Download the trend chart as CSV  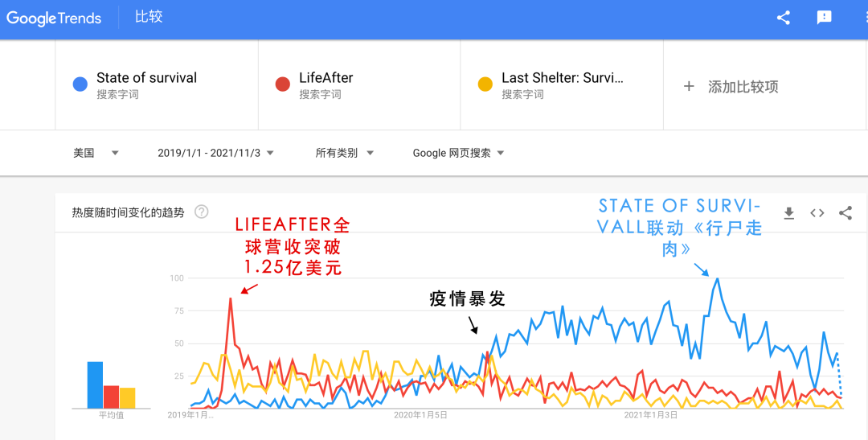788,213
